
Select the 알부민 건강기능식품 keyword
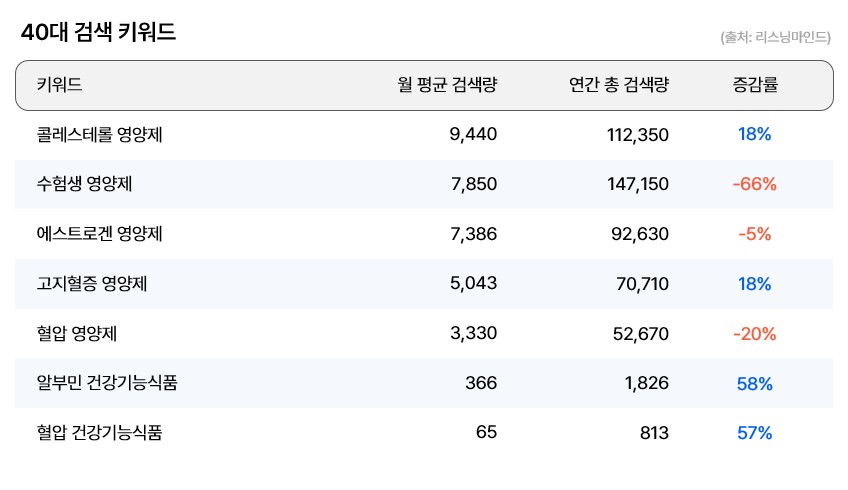[x=107, y=383]
